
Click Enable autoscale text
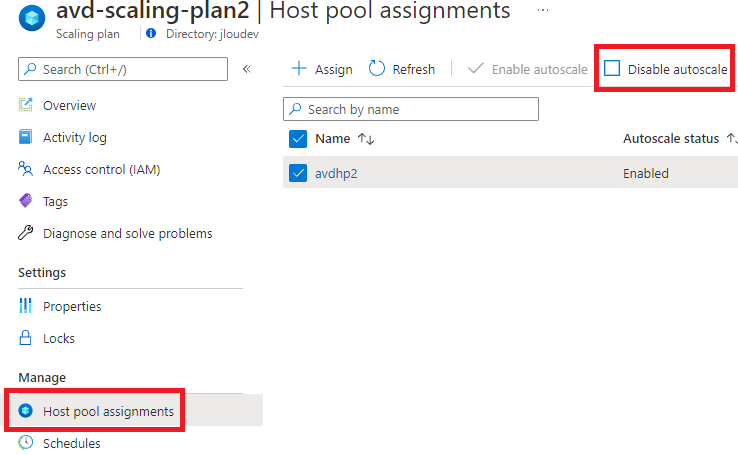[539, 70]
